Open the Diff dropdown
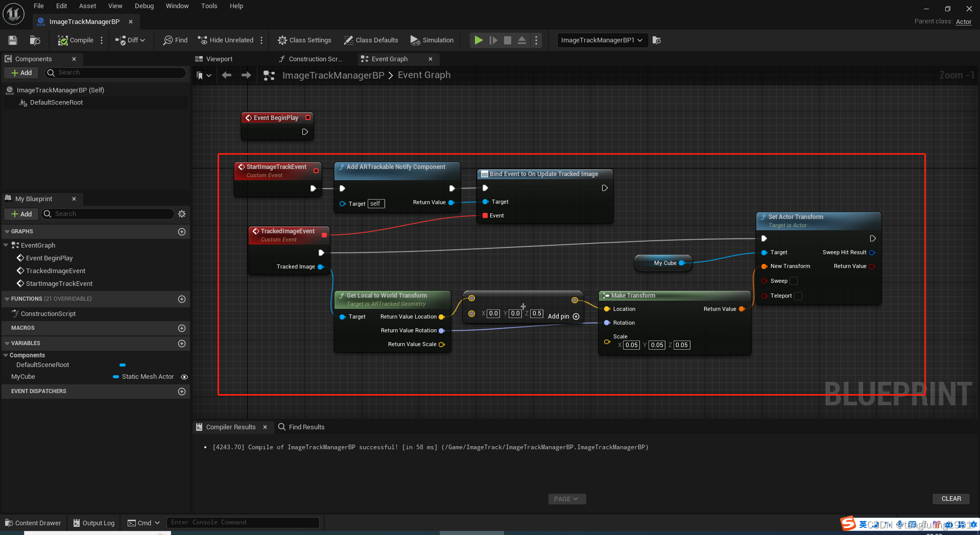This screenshot has height=535, width=980. click(130, 40)
